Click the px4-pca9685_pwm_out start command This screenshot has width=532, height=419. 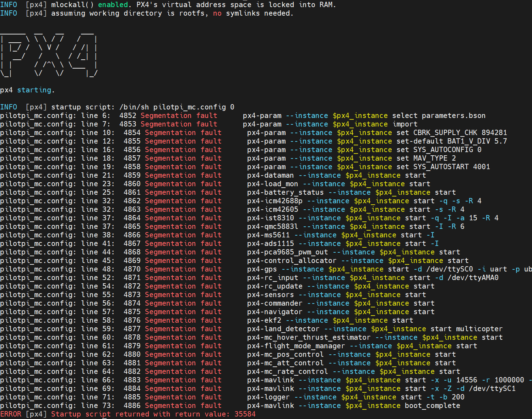coord(354,252)
